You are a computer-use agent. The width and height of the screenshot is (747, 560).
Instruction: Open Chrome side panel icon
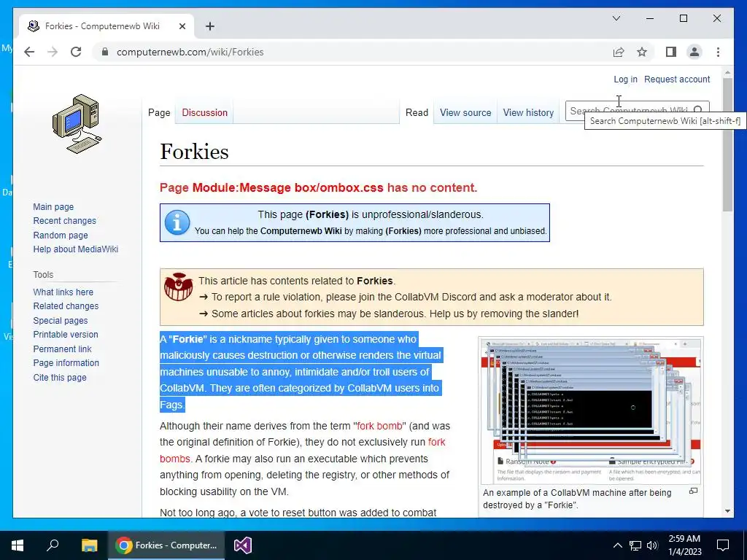[671, 52]
